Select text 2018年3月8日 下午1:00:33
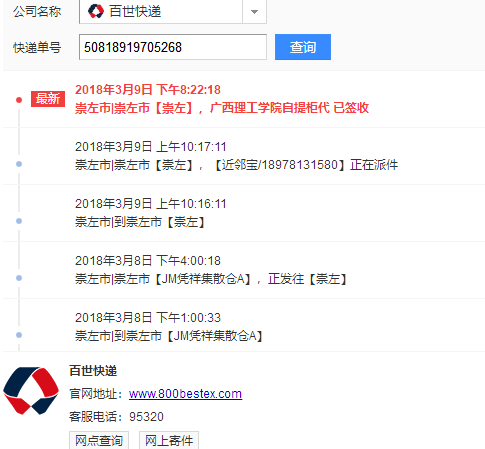 148,318
